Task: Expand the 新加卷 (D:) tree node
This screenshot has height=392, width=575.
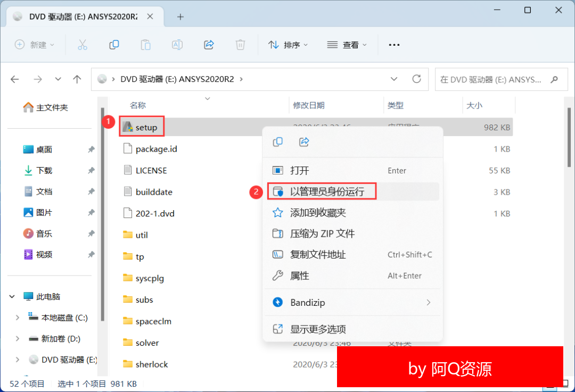Action: 17,339
